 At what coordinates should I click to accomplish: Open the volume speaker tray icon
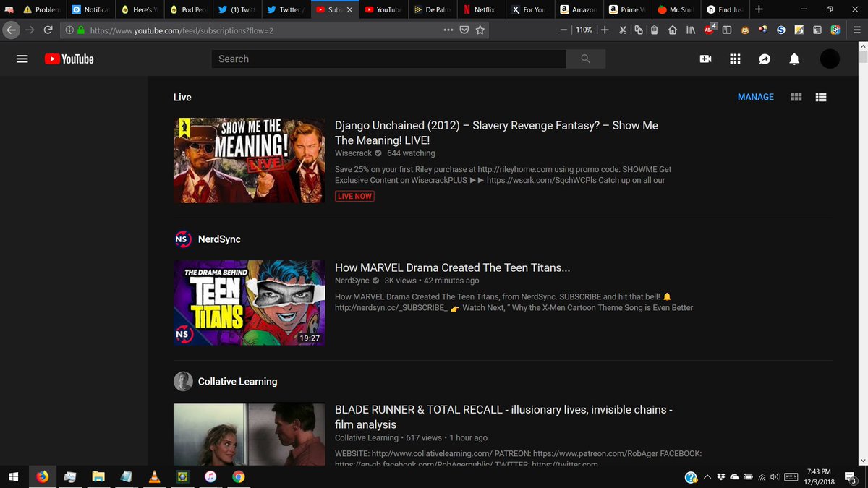[x=775, y=476]
